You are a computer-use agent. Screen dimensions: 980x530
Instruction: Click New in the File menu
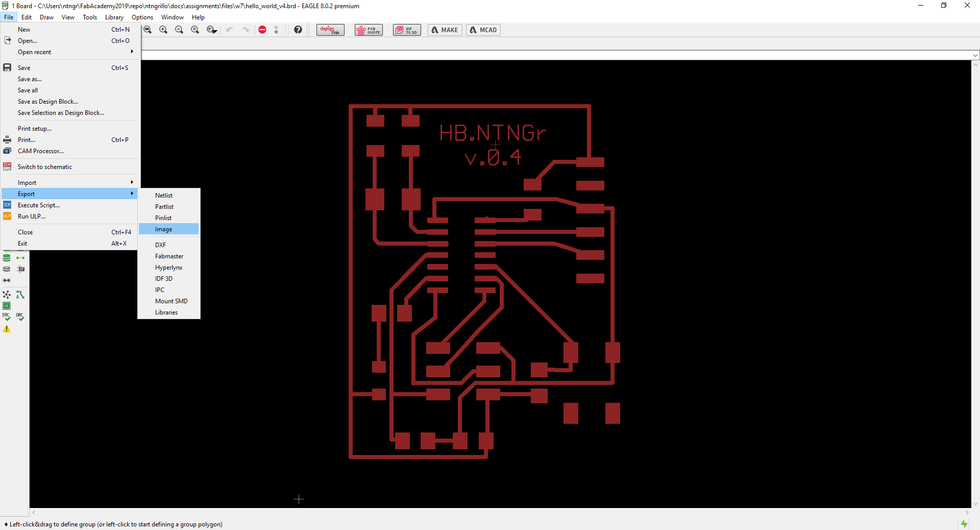[x=70, y=29]
